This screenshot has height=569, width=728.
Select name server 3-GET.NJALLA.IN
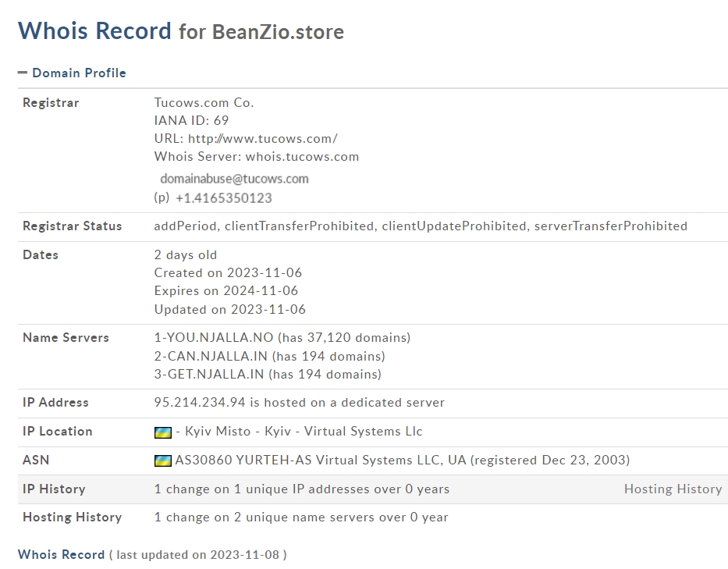point(209,375)
